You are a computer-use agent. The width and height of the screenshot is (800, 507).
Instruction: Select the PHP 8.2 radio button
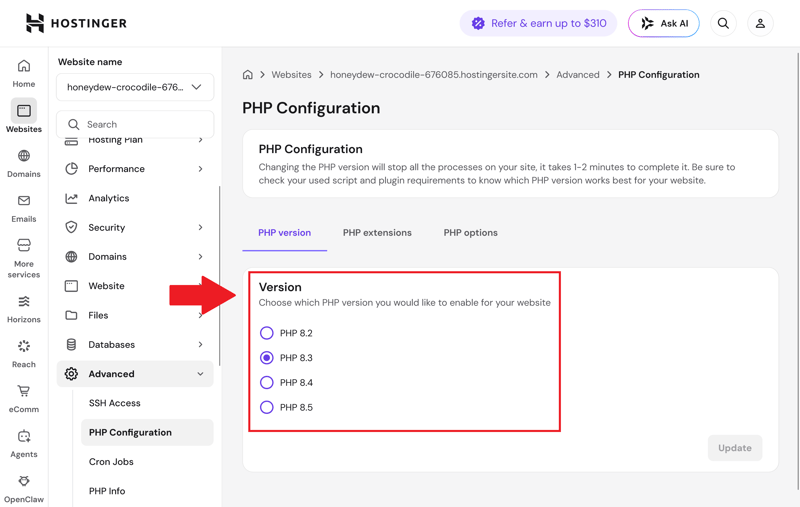pyautogui.click(x=266, y=333)
